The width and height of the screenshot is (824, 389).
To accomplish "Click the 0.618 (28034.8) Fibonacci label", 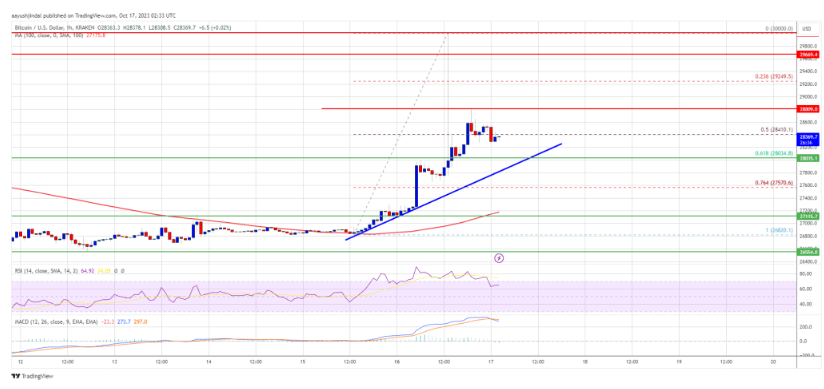I will click(x=774, y=153).
